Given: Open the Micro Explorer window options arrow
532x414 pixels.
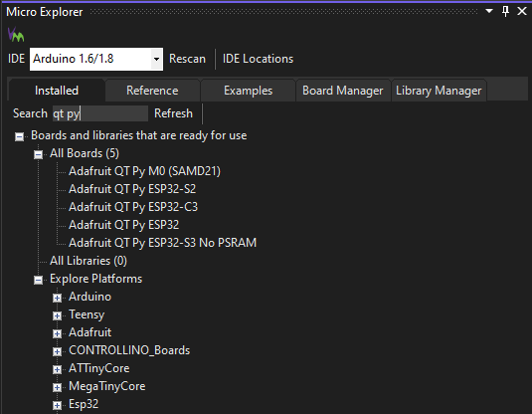Looking at the screenshot, I should pos(489,11).
